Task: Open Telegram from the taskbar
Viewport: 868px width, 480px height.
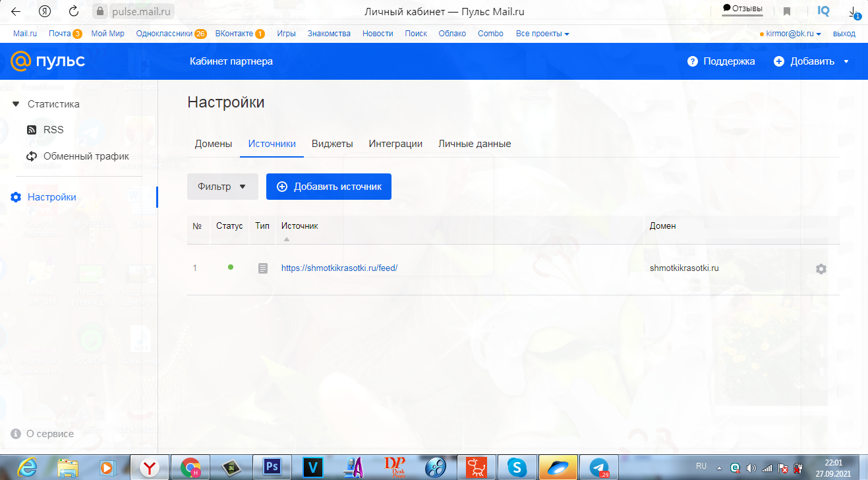Action: pos(599,468)
